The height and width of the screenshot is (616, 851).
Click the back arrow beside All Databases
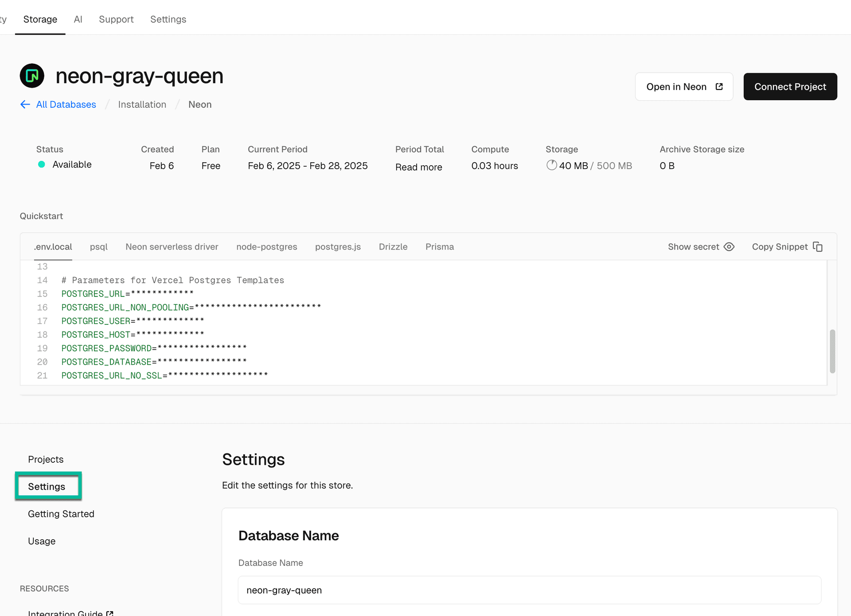tap(25, 105)
